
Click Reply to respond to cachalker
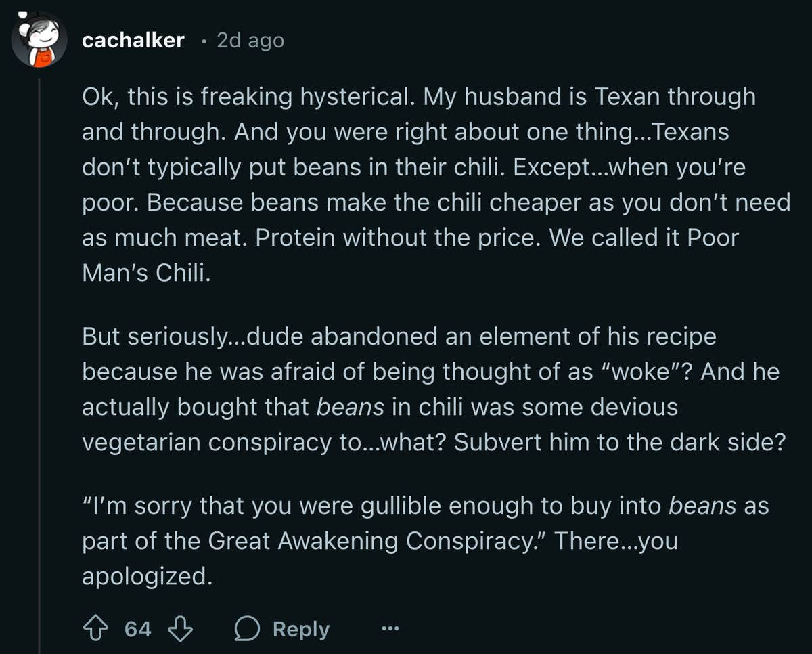(x=300, y=628)
